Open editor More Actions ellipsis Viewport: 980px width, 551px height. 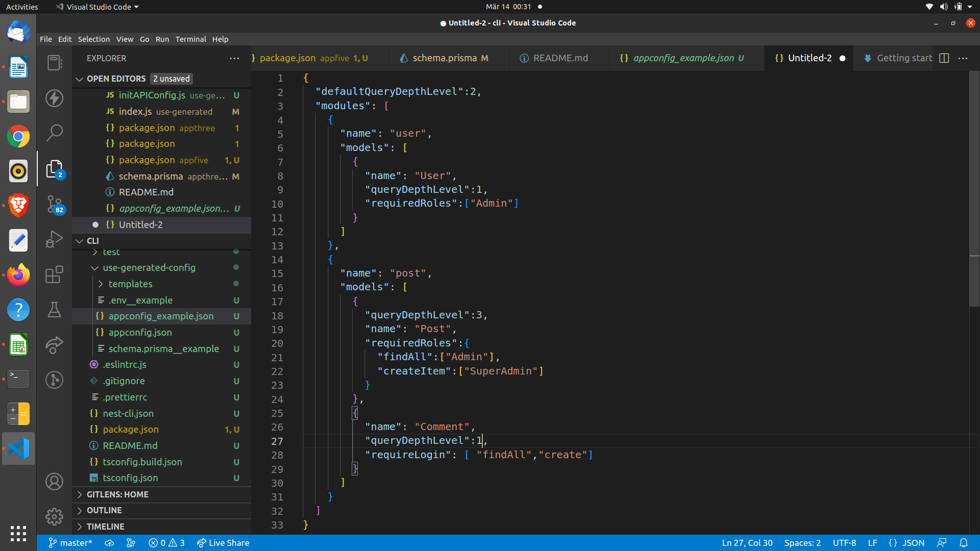963,58
